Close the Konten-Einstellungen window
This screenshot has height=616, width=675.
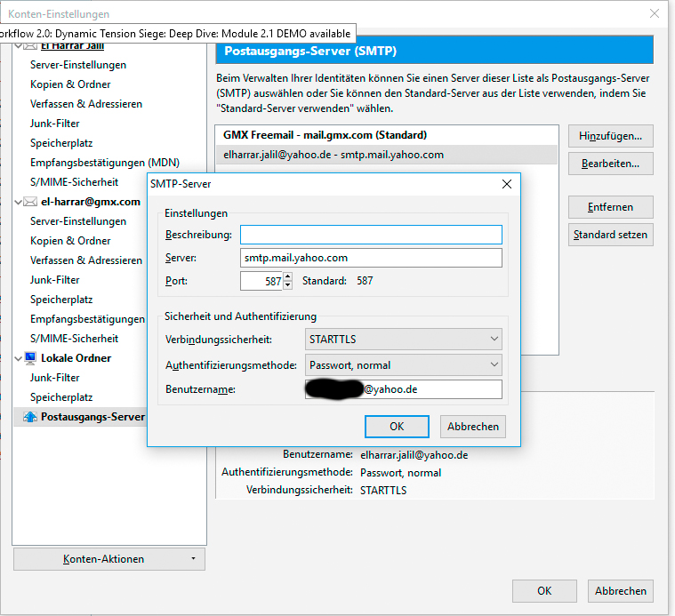(655, 13)
